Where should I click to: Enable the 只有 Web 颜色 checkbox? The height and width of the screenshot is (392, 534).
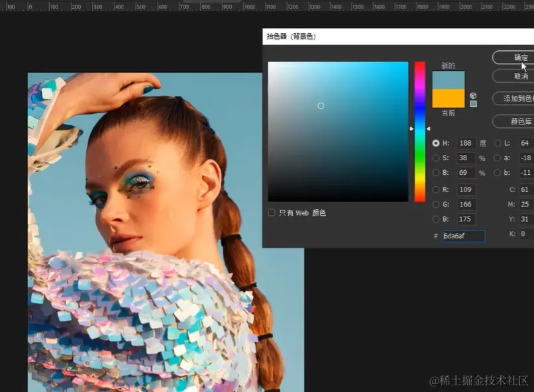[x=271, y=213]
